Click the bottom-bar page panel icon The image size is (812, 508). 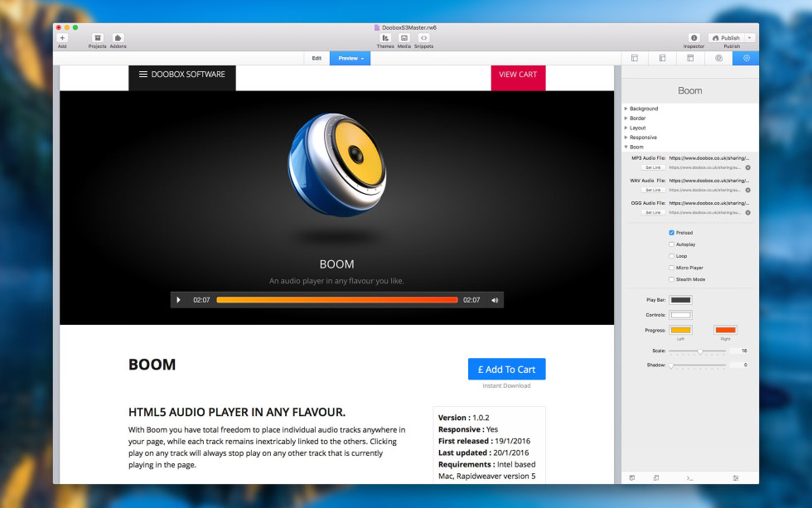click(631, 478)
